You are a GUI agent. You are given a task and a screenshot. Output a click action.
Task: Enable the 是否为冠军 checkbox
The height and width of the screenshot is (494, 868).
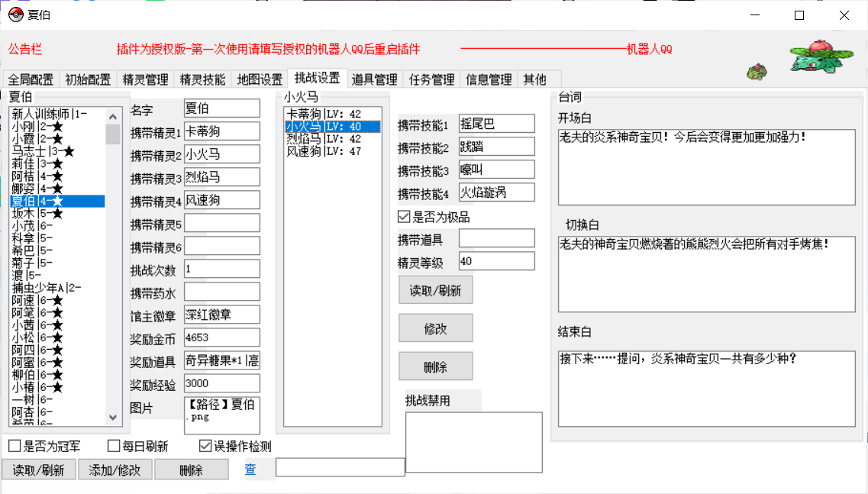15,446
